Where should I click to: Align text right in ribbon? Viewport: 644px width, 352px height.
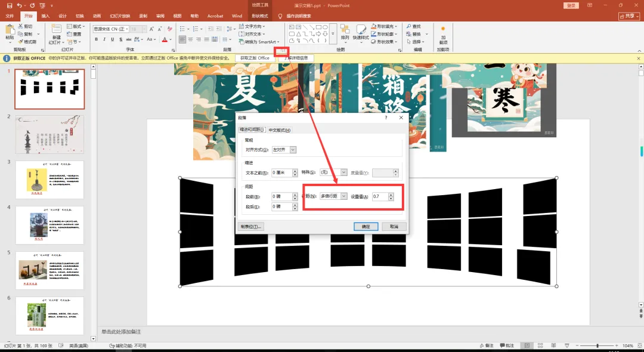(x=199, y=39)
